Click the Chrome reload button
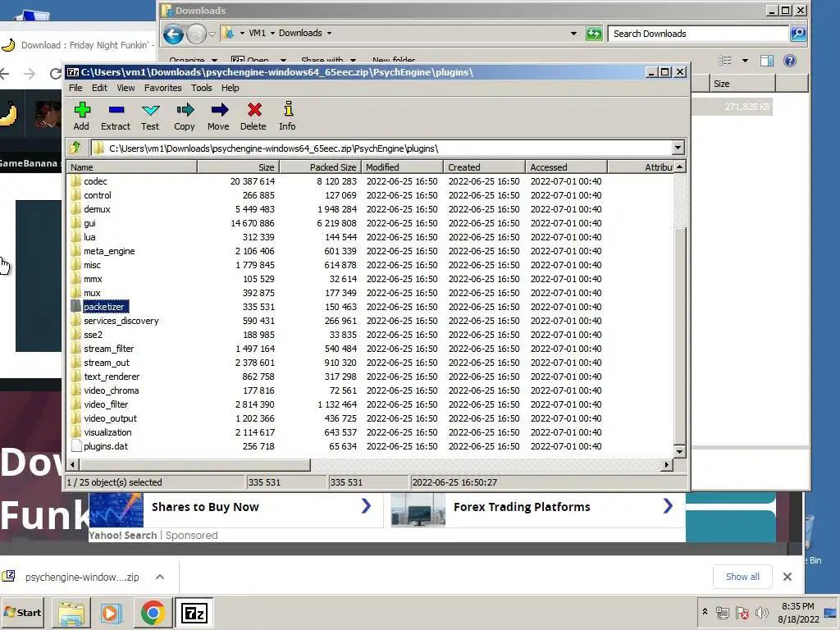This screenshot has height=630, width=840. (x=55, y=73)
